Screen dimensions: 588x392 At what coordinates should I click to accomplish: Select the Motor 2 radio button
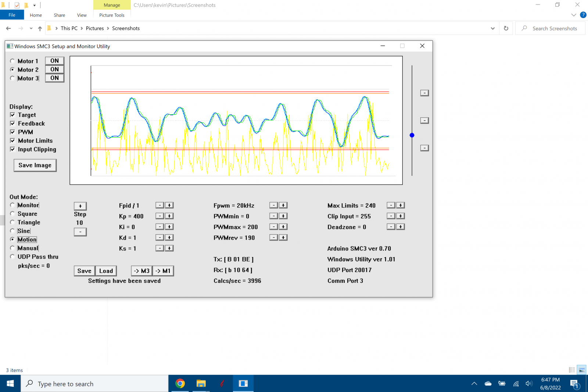click(12, 70)
